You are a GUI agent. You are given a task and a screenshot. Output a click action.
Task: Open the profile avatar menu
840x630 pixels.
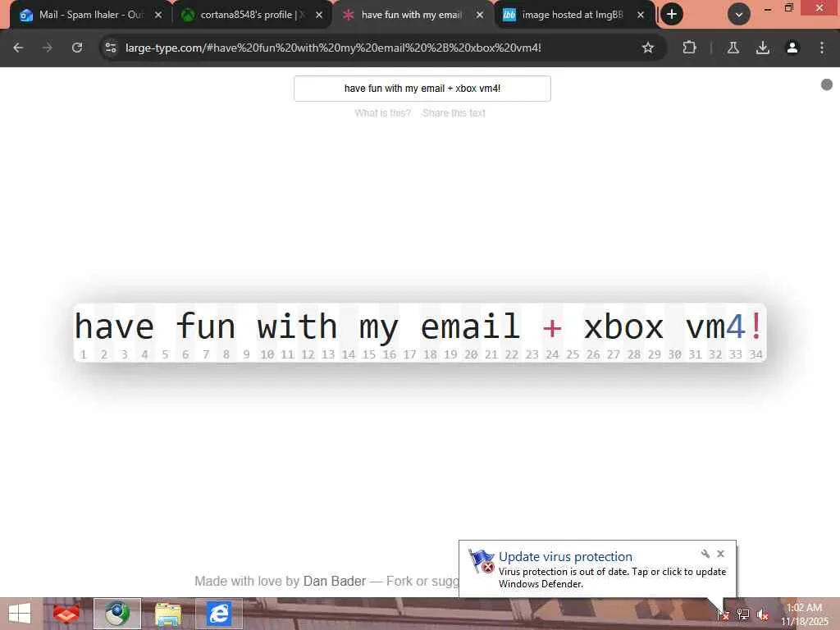coord(792,48)
